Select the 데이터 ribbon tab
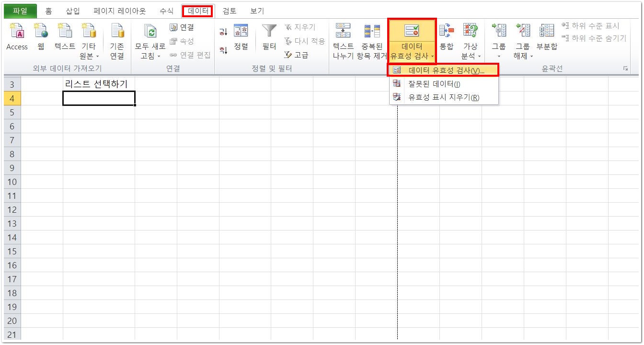Screen dimensions: 644x345 (198, 11)
